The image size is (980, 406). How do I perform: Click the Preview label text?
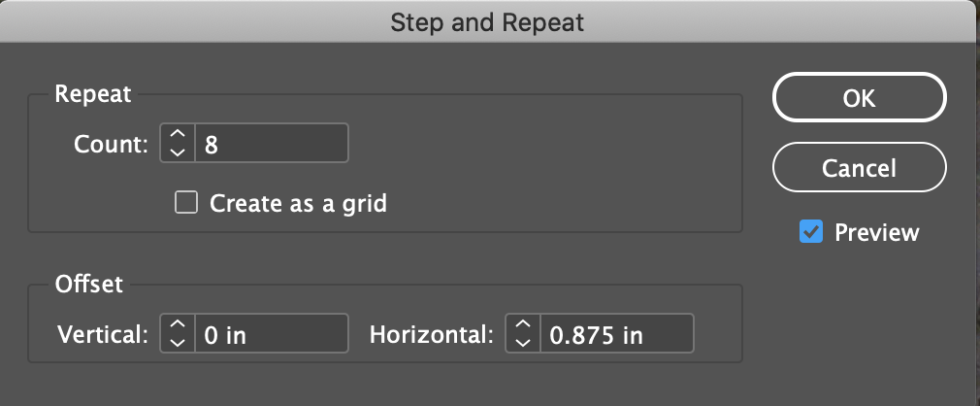(x=877, y=233)
